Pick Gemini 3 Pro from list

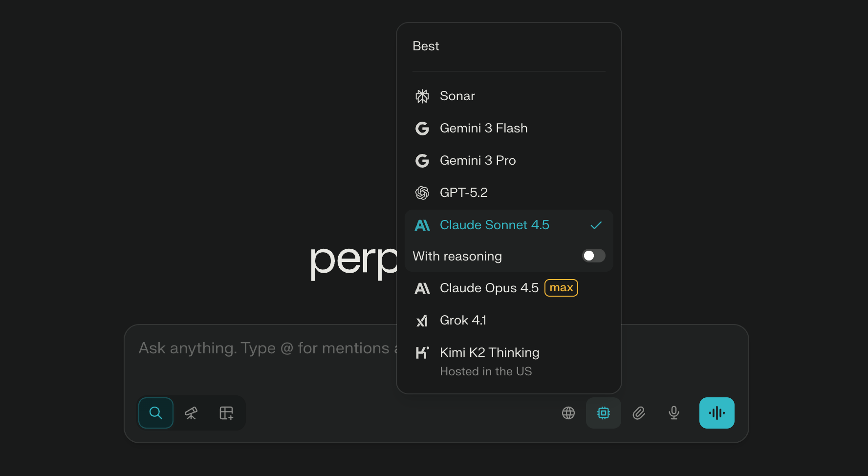coord(477,160)
